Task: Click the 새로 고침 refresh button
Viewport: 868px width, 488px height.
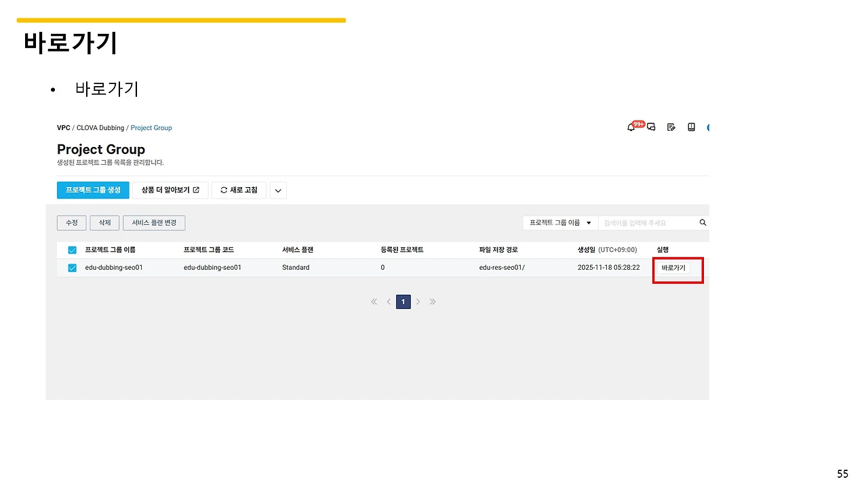Action: (x=239, y=190)
